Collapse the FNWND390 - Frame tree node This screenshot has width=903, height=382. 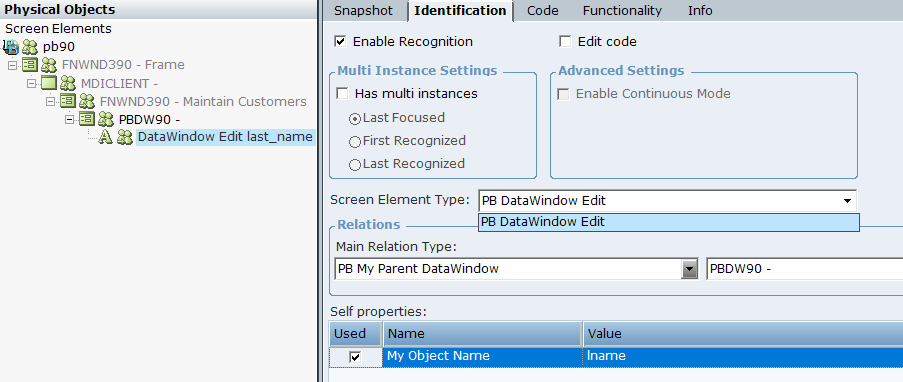(x=12, y=65)
